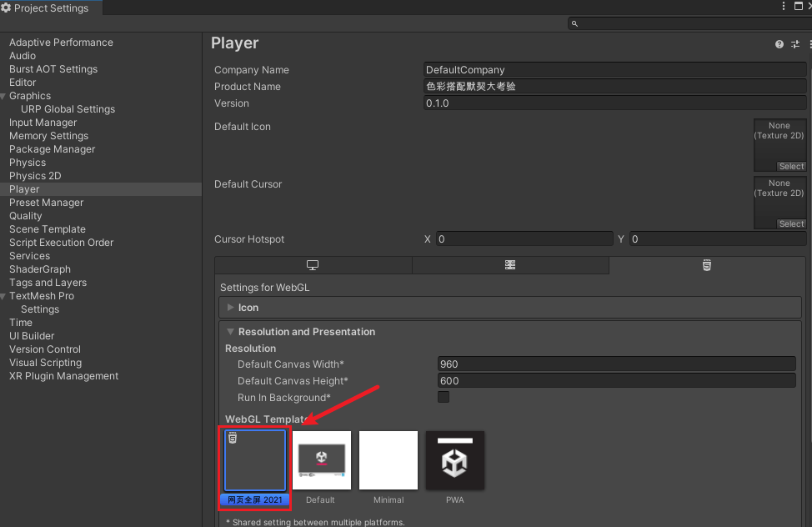Open Physics settings

click(x=28, y=163)
